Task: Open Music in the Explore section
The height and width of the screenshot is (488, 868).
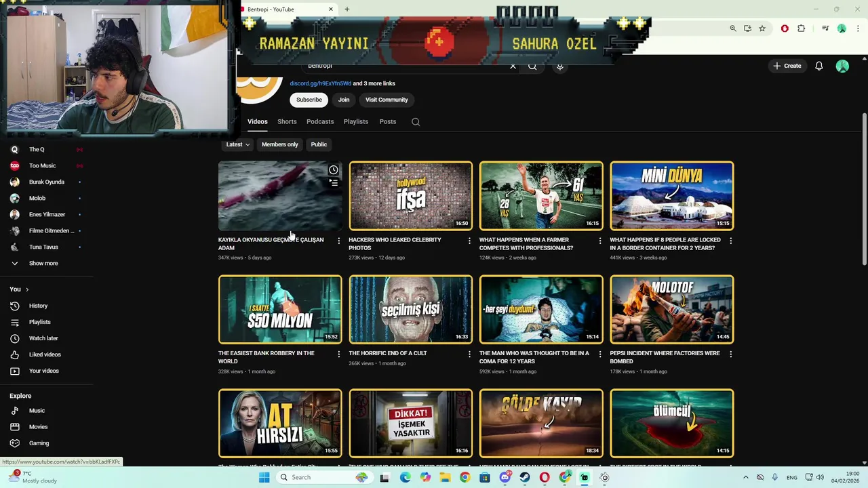Action: tap(37, 411)
